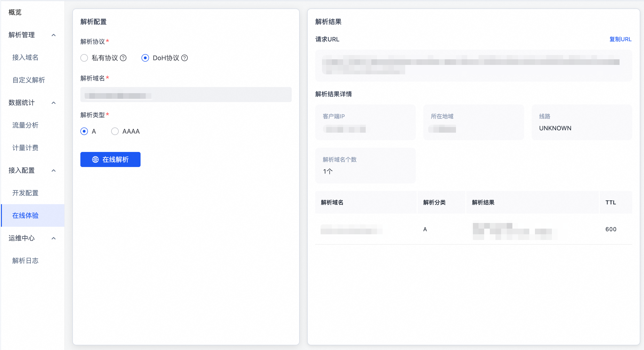Viewport: 644px width, 350px height.
Task: Toggle the 运维中心 group arrow
Action: click(x=54, y=238)
